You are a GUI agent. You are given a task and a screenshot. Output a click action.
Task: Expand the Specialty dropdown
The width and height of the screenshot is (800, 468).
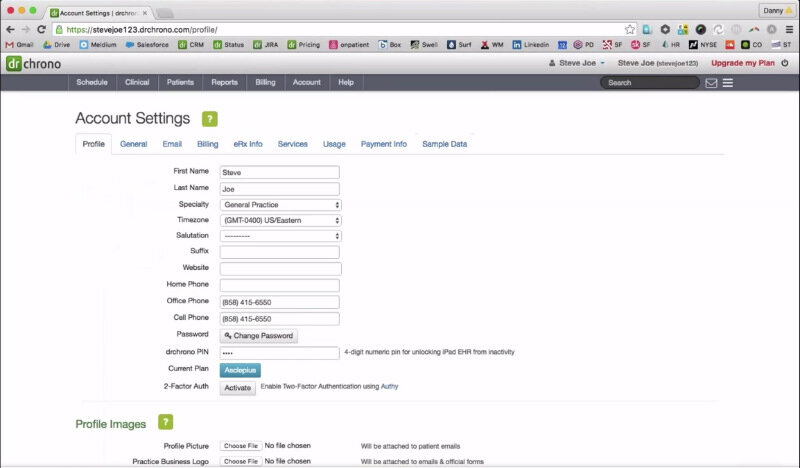pos(280,204)
